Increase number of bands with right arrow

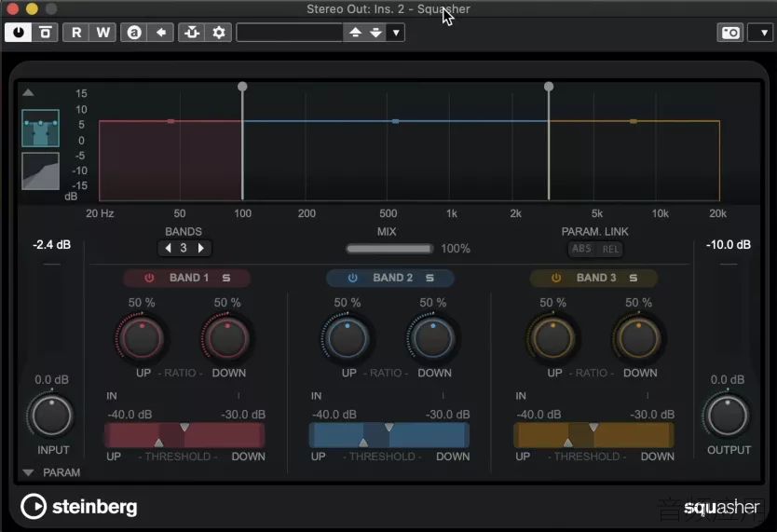click(x=200, y=248)
